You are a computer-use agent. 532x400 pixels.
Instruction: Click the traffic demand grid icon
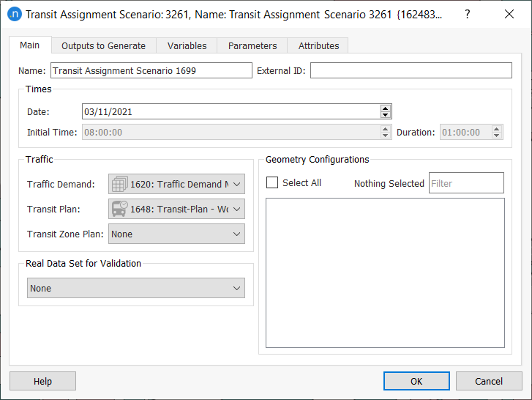coord(120,184)
